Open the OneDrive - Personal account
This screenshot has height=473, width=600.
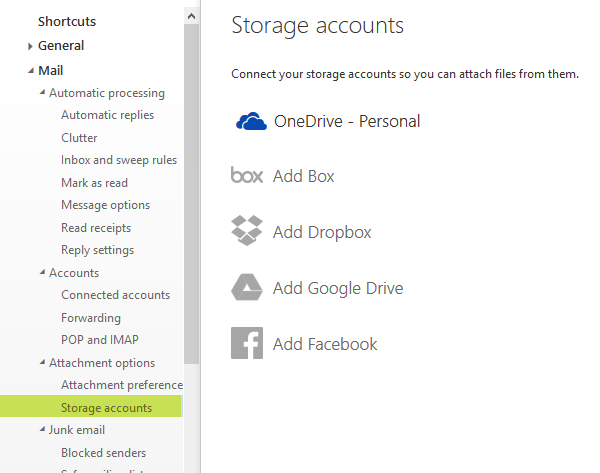(x=347, y=121)
